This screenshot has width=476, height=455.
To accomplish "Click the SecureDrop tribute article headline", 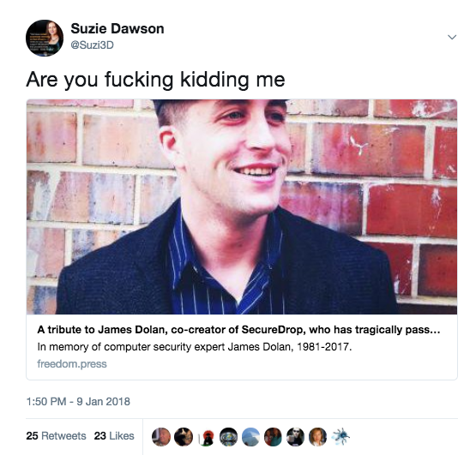I will coord(238,329).
